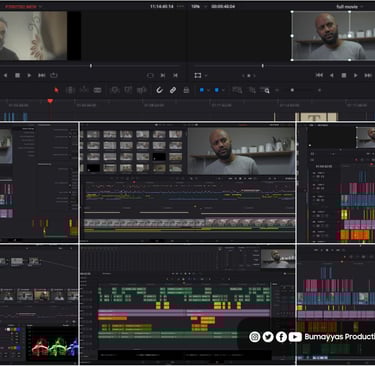Click Match Frame icon under source viewer
The width and height of the screenshot is (375, 366).
point(150,76)
